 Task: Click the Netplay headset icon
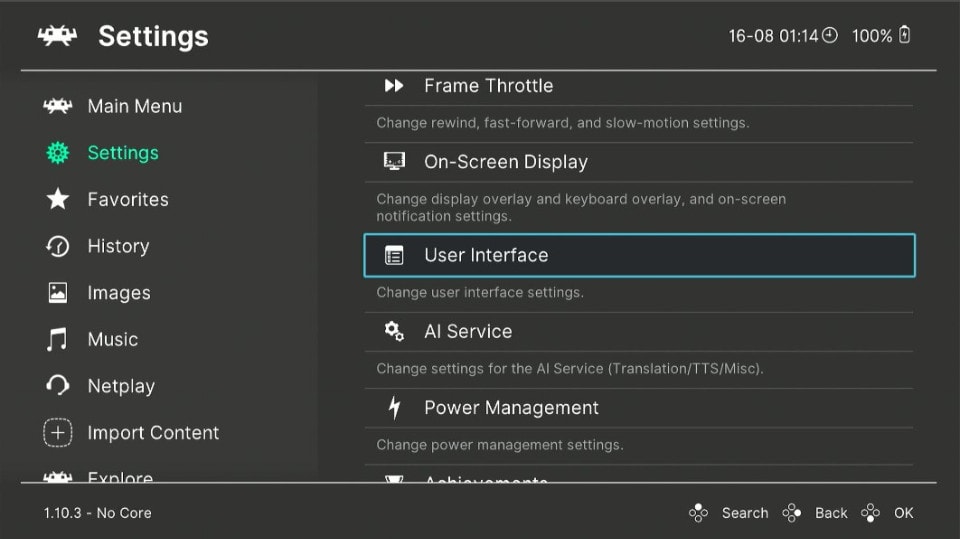pyautogui.click(x=58, y=386)
